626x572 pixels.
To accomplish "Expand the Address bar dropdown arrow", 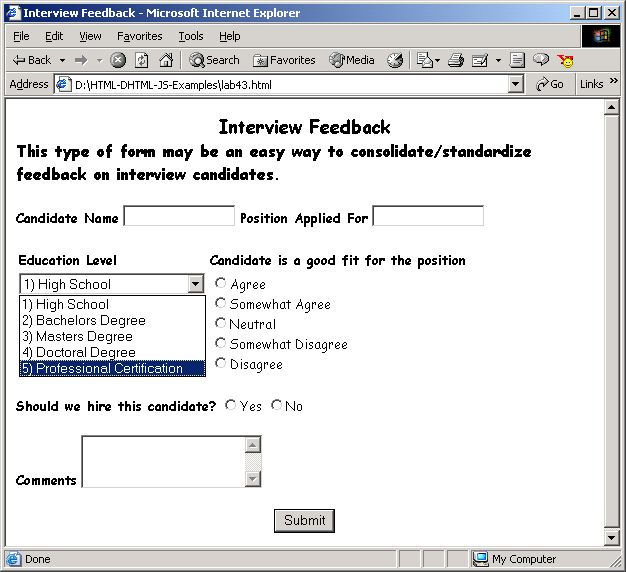I will (x=516, y=85).
